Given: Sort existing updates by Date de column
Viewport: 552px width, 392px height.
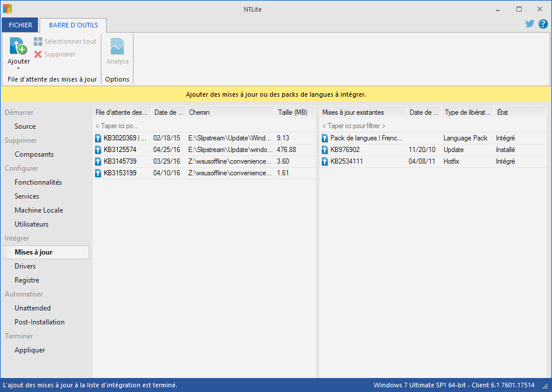Looking at the screenshot, I should pos(424,112).
